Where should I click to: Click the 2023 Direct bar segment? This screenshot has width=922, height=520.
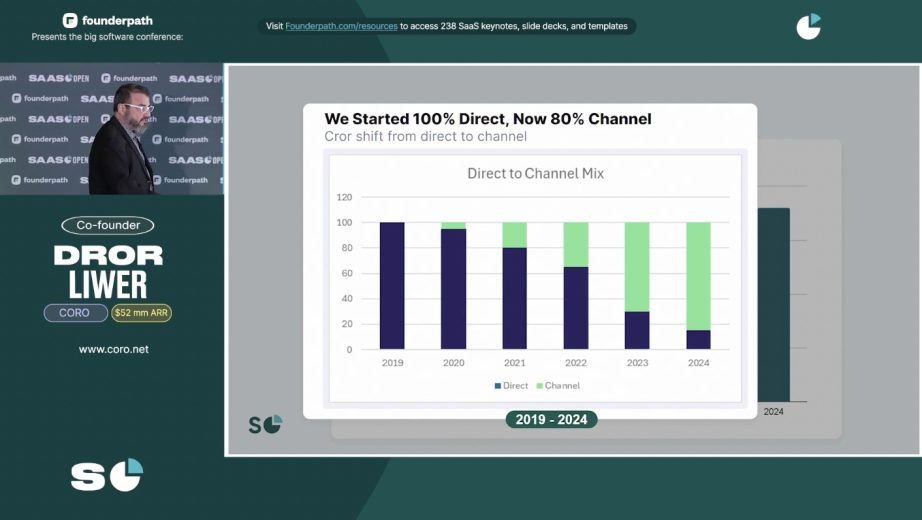tap(637, 331)
